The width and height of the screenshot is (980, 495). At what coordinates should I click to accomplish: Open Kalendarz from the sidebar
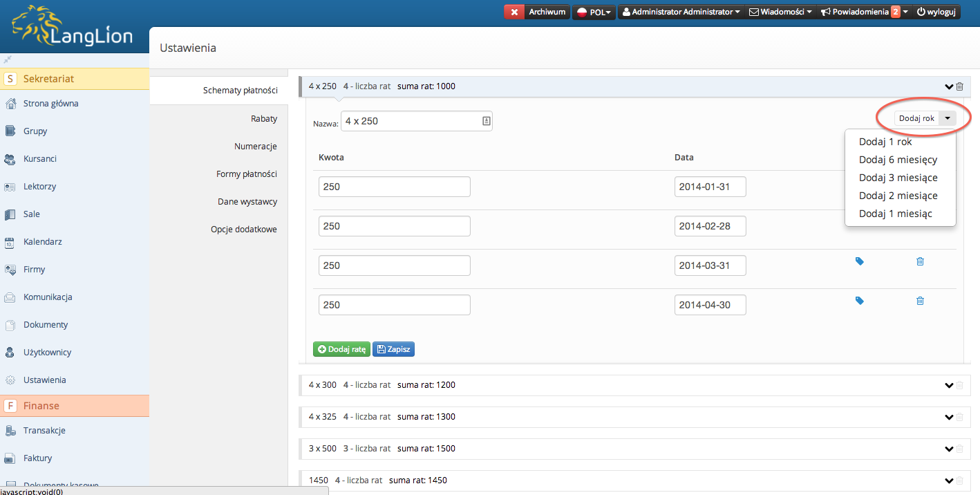click(x=42, y=242)
